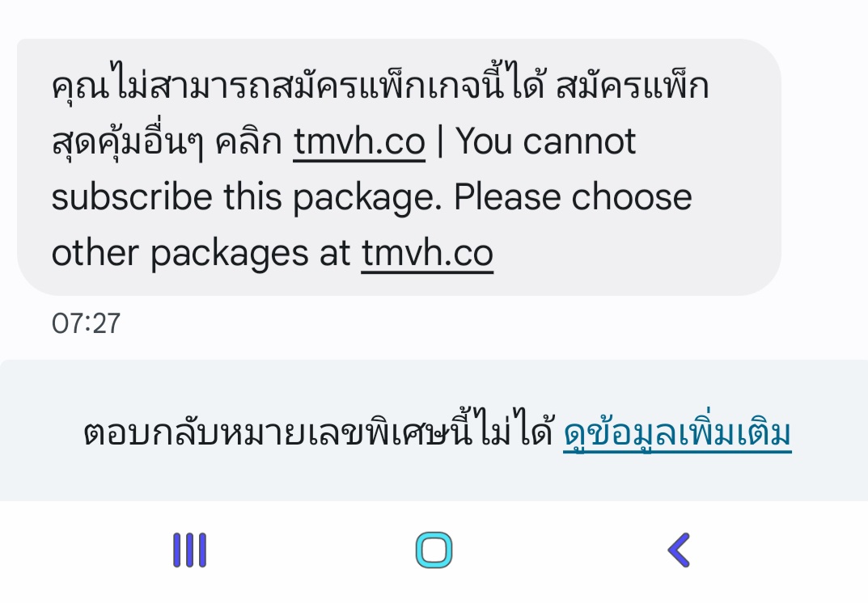Image resolution: width=868 pixels, height=603 pixels.
Task: Tap the 'other packages at' text
Action: click(x=201, y=254)
